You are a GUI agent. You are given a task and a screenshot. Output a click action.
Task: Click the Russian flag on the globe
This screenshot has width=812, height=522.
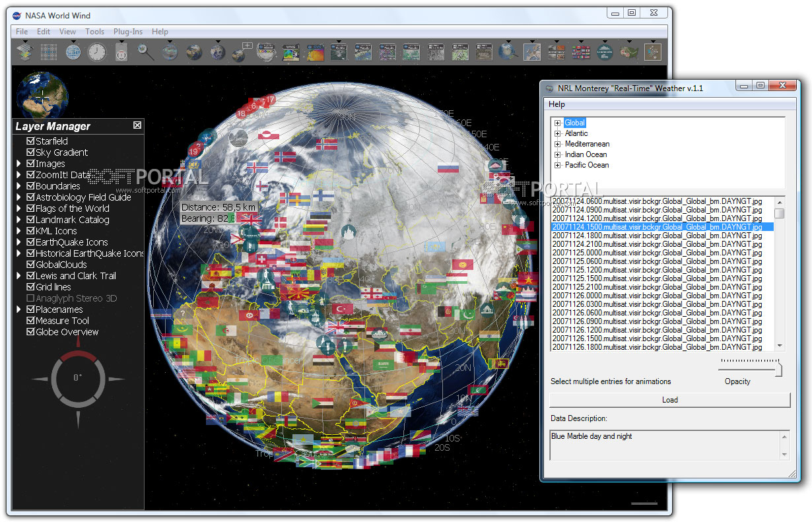(x=448, y=168)
